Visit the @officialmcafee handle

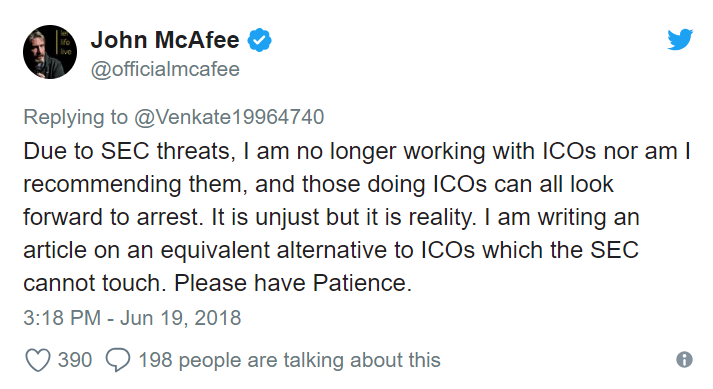point(165,70)
